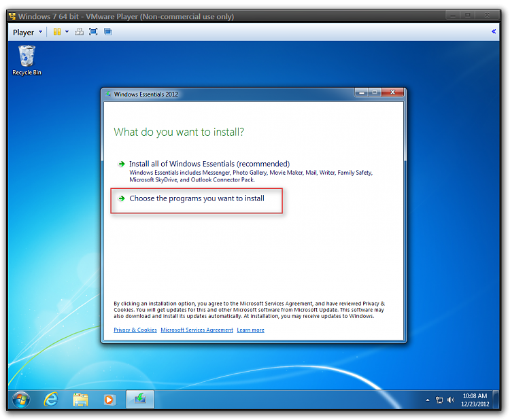The width and height of the screenshot is (510, 420).
Task: Click the volume speaker tray icon
Action: [451, 400]
